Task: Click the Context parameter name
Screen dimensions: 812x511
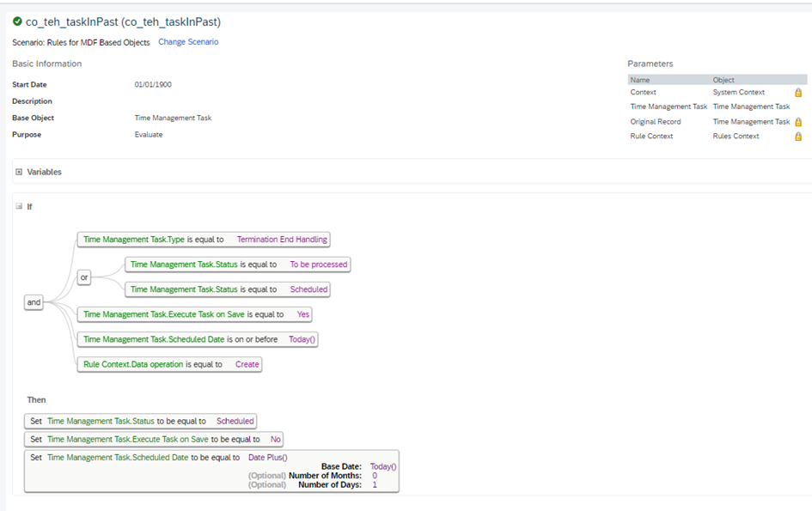Action: point(644,92)
